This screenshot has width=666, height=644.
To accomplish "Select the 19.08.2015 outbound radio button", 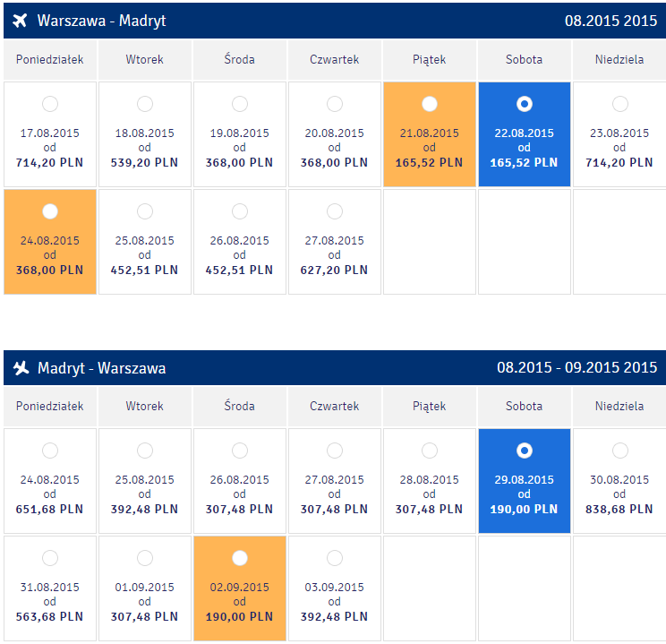I will click(240, 104).
